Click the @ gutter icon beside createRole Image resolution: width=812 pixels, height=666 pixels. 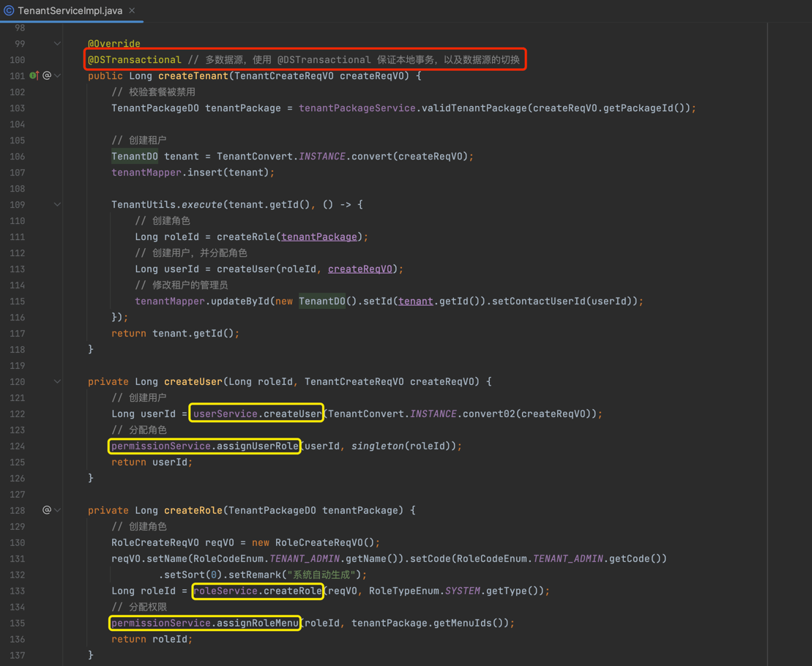[x=47, y=510]
